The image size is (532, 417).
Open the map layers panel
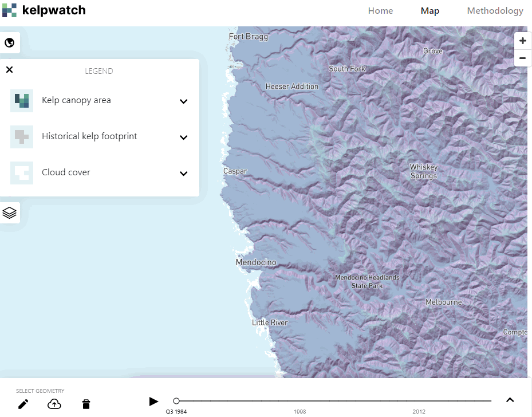(x=10, y=213)
